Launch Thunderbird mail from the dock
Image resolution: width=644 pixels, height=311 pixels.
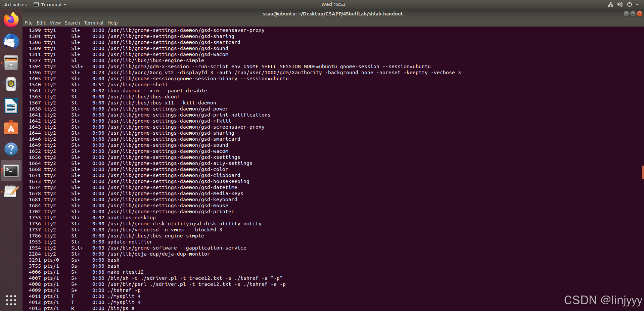(x=11, y=41)
